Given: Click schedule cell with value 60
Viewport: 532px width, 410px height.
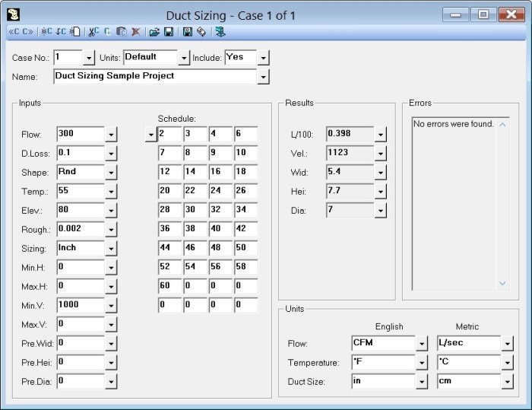Looking at the screenshot, I should point(170,286).
